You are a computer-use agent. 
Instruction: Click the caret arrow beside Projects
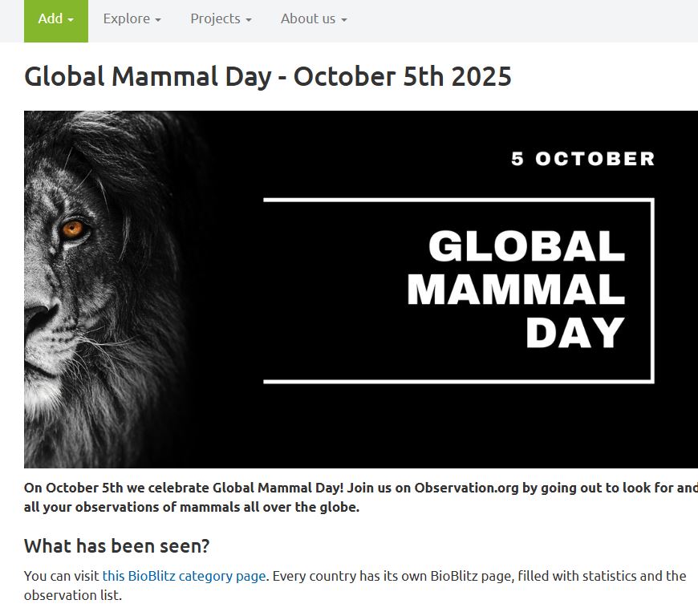(x=249, y=20)
